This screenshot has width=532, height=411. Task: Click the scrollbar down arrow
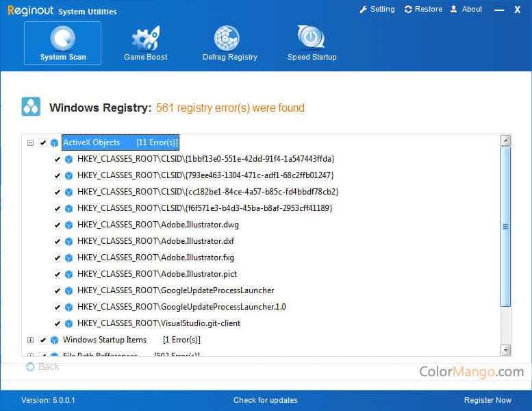pyautogui.click(x=505, y=350)
